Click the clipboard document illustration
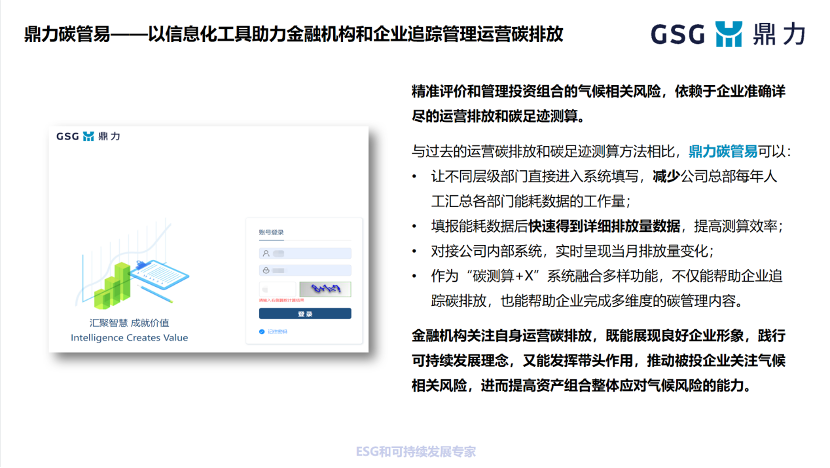This screenshot has height=468, width=830. pos(160,273)
